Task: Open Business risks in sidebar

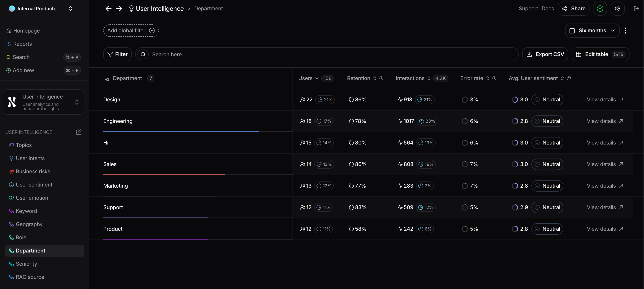Action: pos(33,171)
